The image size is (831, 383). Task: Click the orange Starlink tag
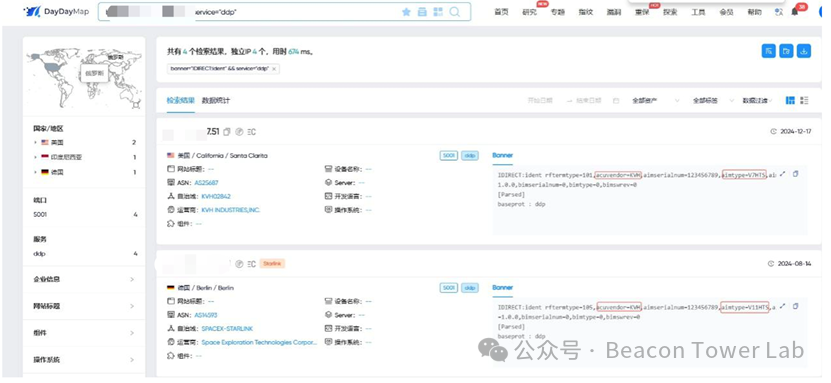272,263
